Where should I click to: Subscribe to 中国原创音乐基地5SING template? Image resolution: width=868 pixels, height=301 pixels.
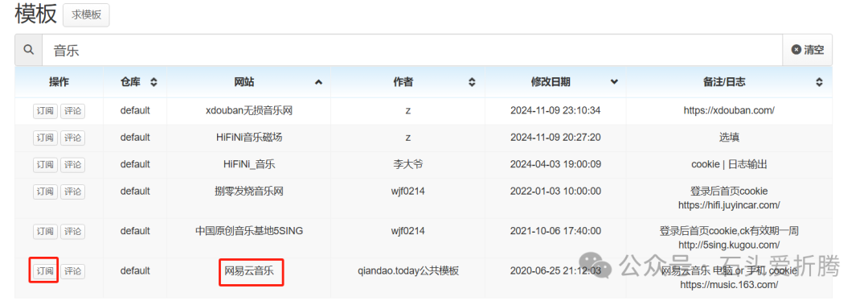point(45,231)
